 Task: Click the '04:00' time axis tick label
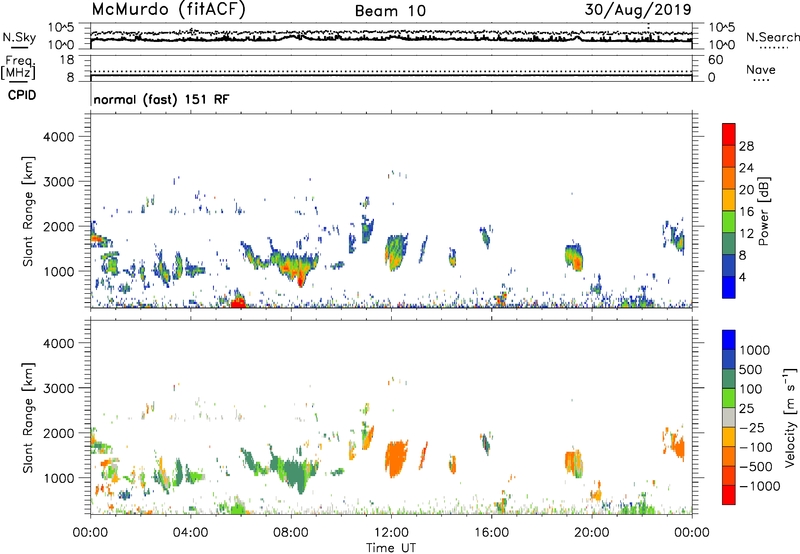click(191, 533)
